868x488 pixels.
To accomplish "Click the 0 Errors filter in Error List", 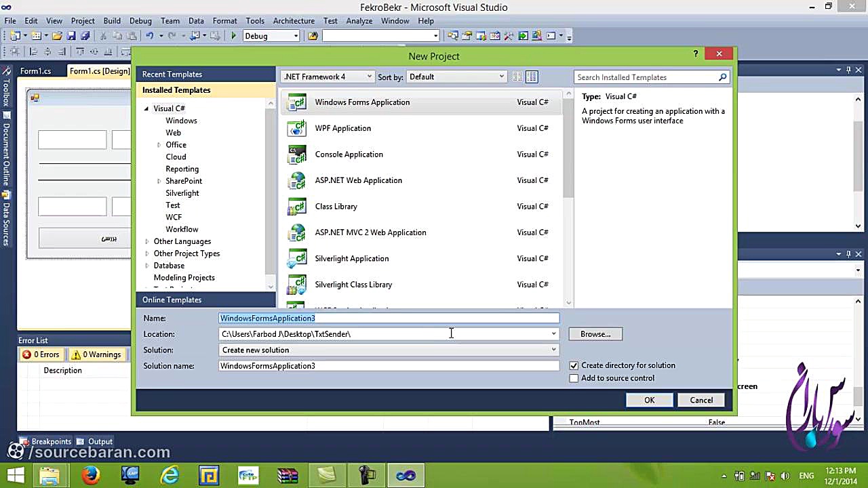I will coord(41,354).
